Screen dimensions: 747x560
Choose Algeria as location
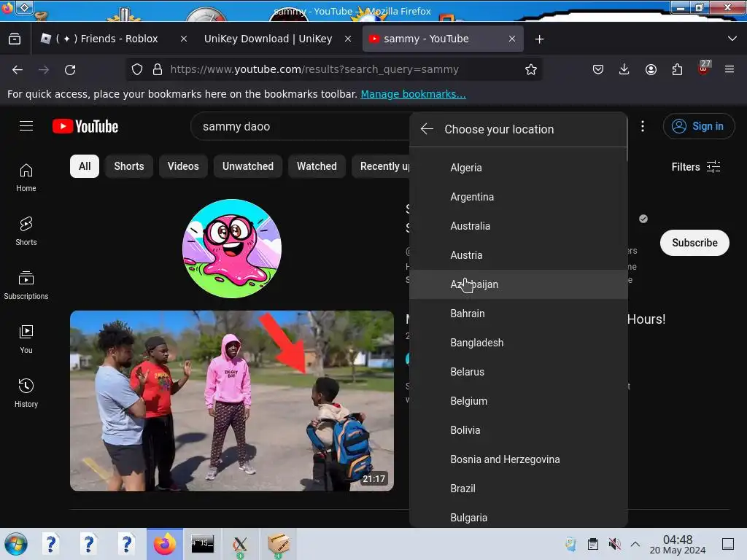point(519,168)
